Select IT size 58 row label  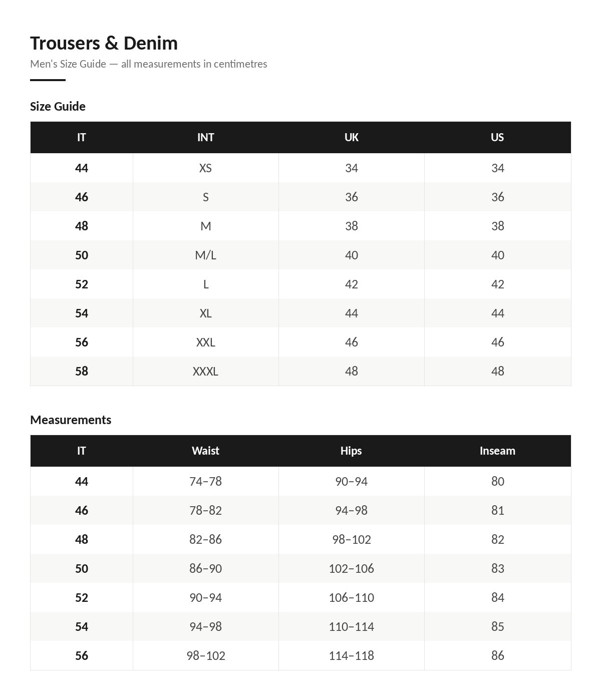[82, 371]
